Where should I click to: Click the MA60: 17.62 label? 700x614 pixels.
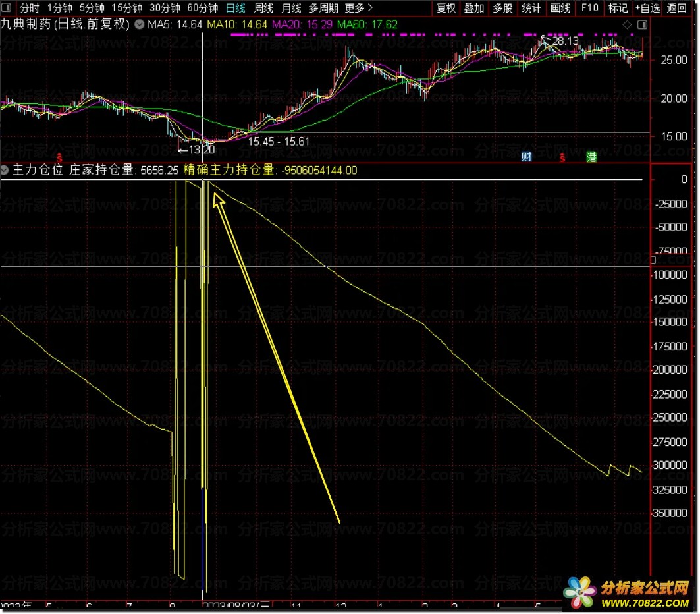coord(367,24)
